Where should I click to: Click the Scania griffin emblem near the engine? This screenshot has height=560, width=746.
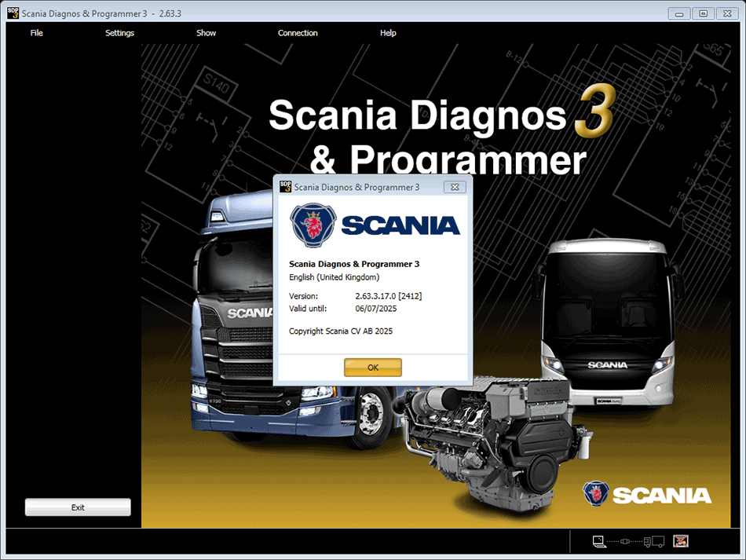tap(596, 494)
